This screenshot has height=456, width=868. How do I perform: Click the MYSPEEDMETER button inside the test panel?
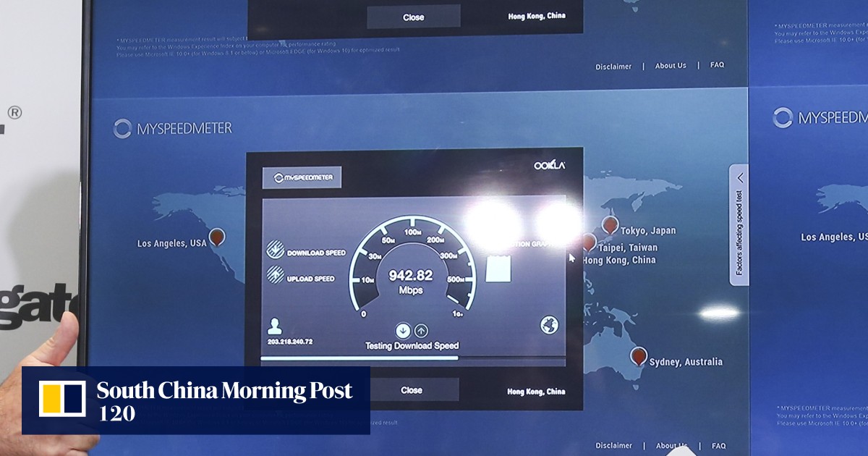302,177
